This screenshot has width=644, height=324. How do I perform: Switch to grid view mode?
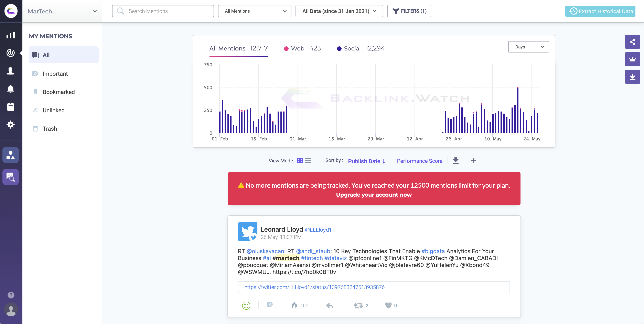[300, 161]
